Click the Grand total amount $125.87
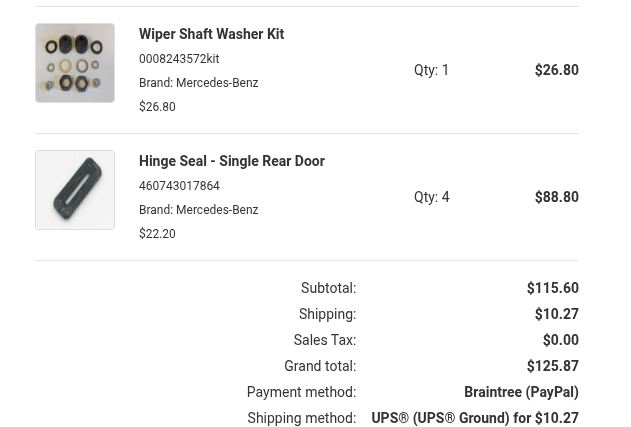The height and width of the screenshot is (427, 631). click(x=552, y=366)
